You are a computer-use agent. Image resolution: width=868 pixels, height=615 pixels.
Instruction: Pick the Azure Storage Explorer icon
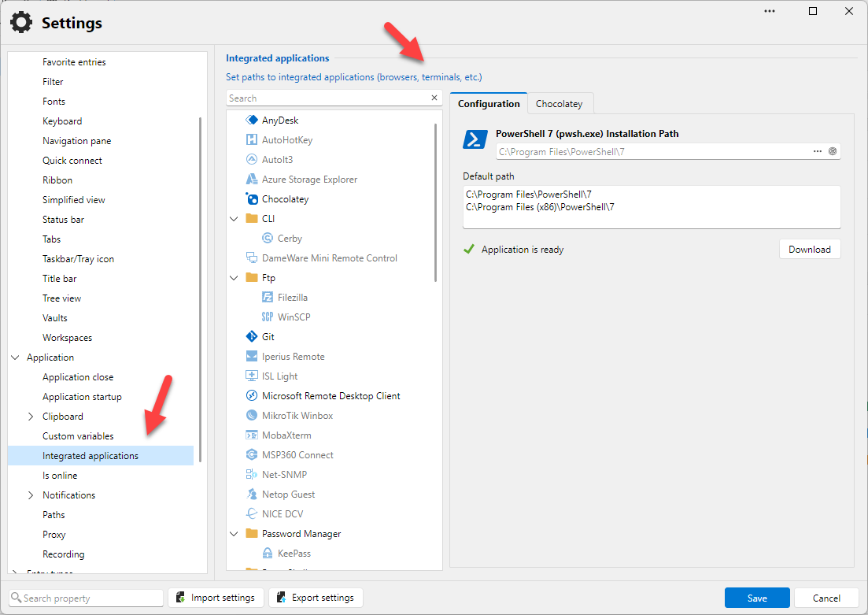[252, 179]
